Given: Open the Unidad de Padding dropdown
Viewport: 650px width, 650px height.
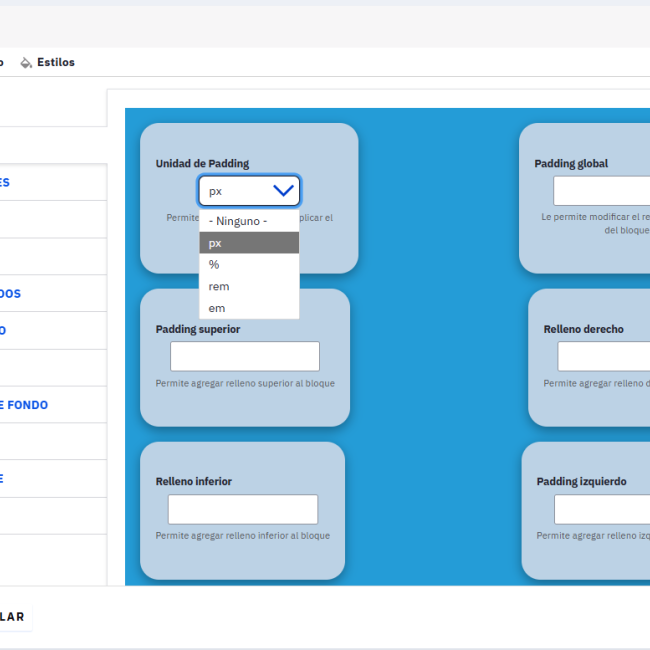Looking at the screenshot, I should click(x=249, y=191).
